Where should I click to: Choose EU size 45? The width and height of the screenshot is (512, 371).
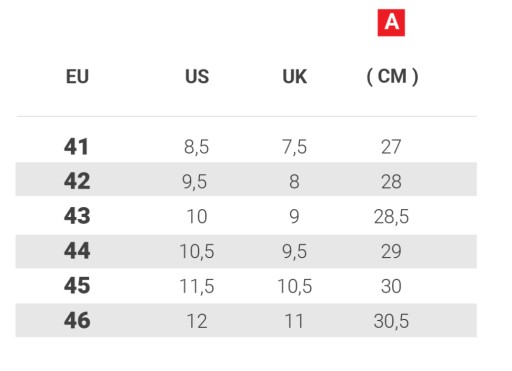click(x=77, y=286)
